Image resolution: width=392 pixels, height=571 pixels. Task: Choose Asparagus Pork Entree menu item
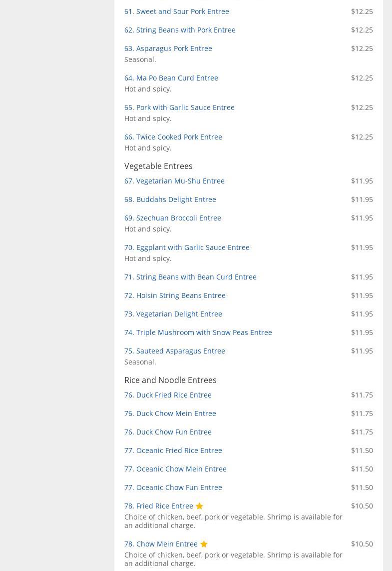[x=168, y=48]
